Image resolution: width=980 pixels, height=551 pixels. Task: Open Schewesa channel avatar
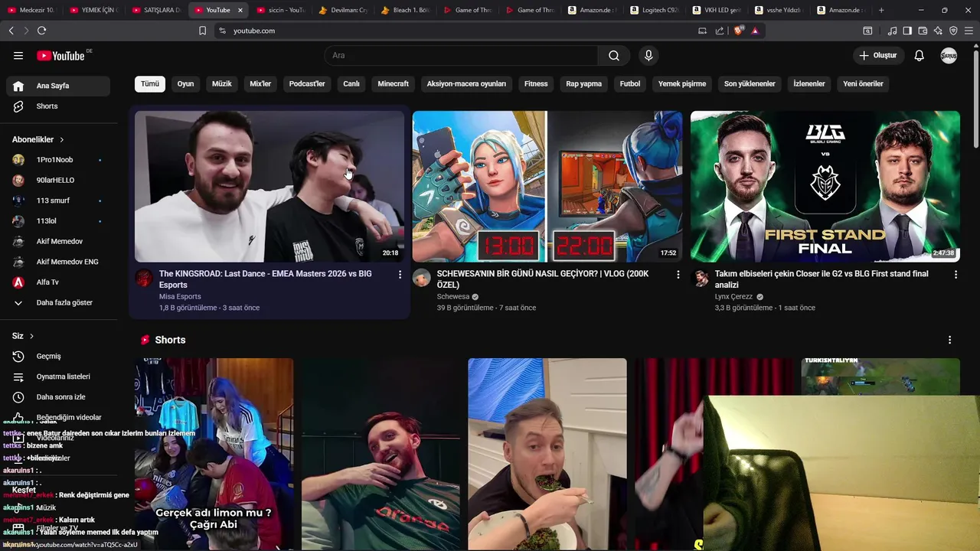tap(422, 278)
